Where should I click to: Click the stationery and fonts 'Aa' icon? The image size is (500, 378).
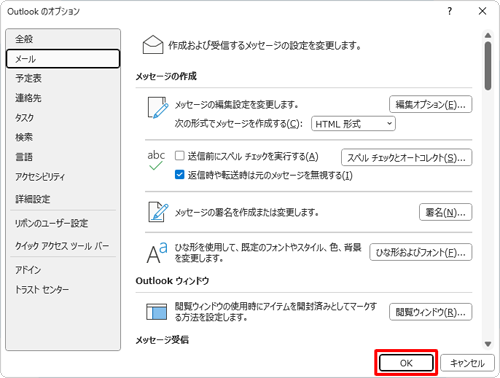click(157, 252)
